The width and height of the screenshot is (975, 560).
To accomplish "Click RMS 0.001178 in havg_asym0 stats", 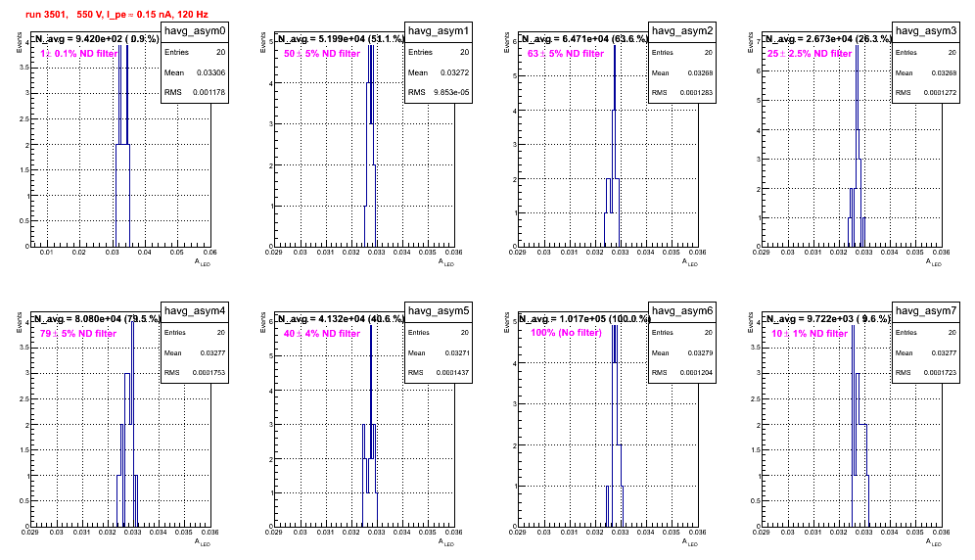I will tap(195, 92).
